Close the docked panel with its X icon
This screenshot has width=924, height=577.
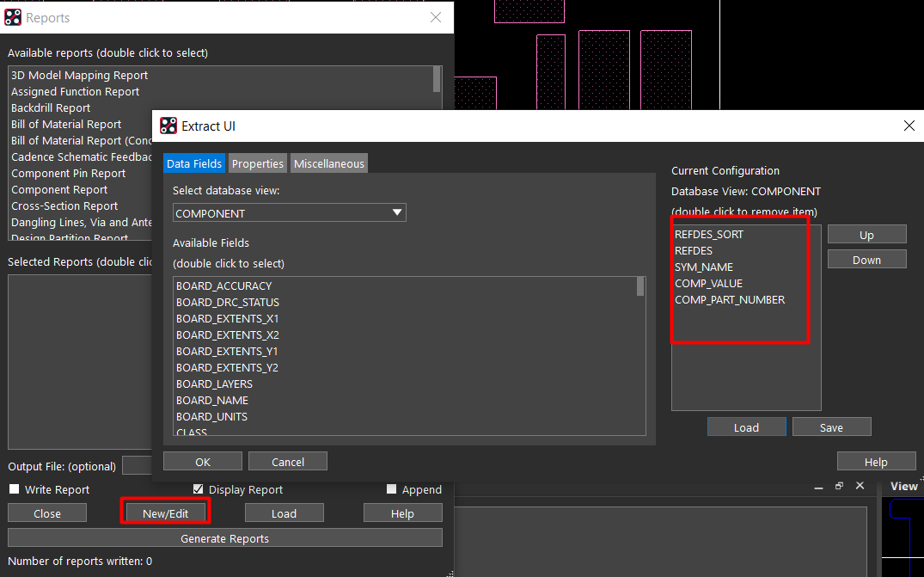(x=860, y=487)
